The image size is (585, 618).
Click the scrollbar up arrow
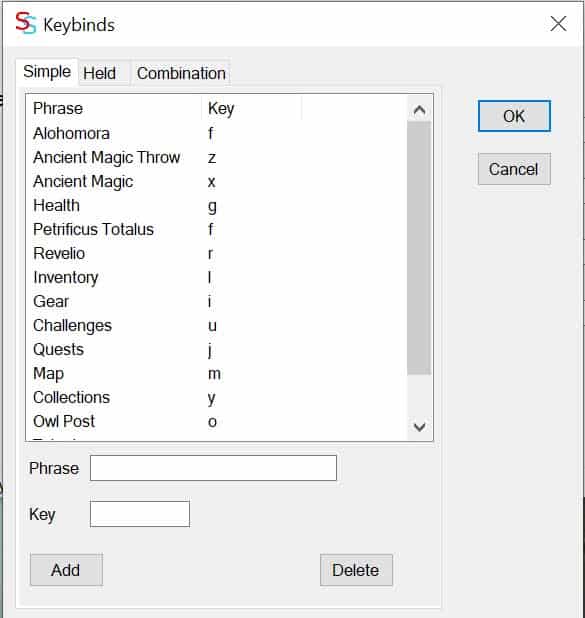[x=419, y=110]
